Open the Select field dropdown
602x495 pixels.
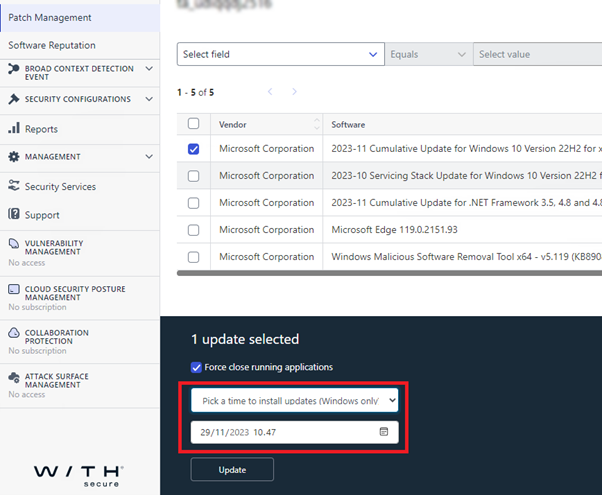pyautogui.click(x=281, y=54)
